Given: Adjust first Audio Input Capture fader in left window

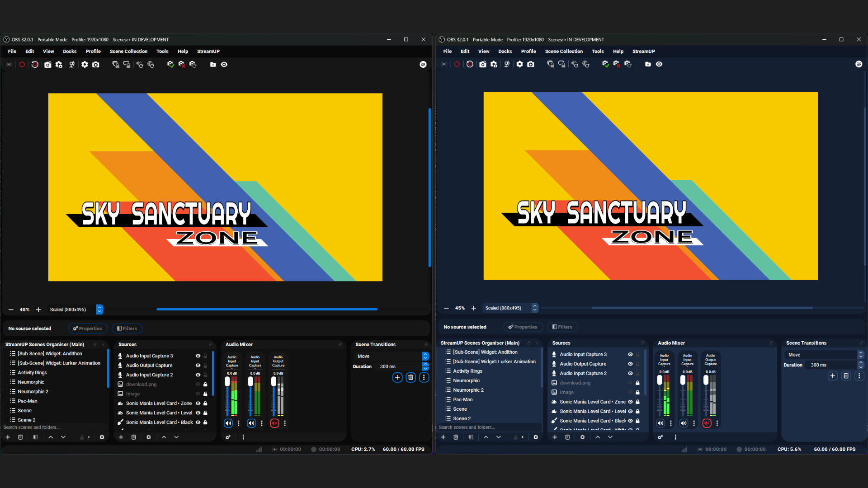Looking at the screenshot, I should tap(227, 382).
